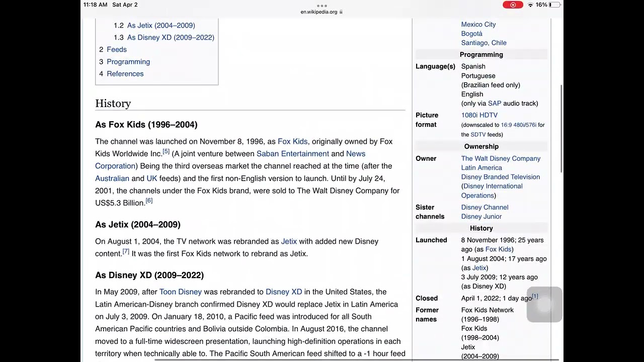Open the Disney XD link in paragraph
The width and height of the screenshot is (644, 362).
(x=284, y=292)
